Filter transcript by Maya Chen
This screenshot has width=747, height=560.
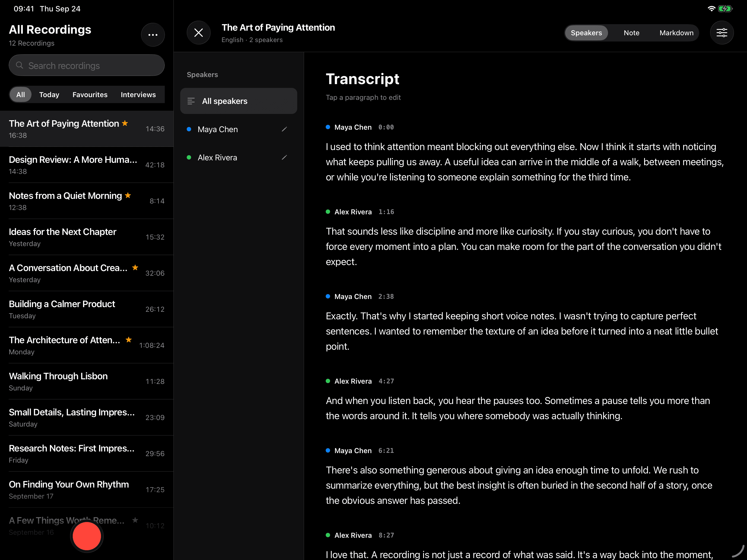click(x=239, y=129)
